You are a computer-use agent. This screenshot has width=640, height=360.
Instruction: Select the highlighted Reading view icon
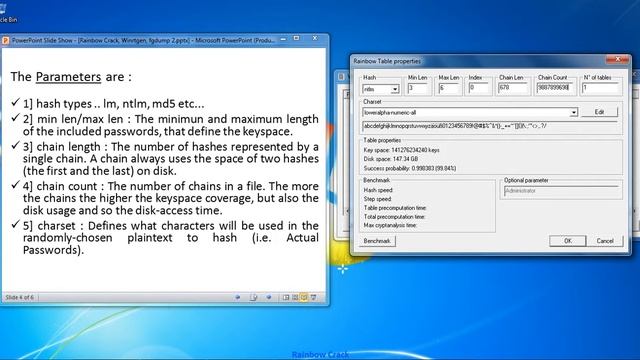[x=304, y=297]
